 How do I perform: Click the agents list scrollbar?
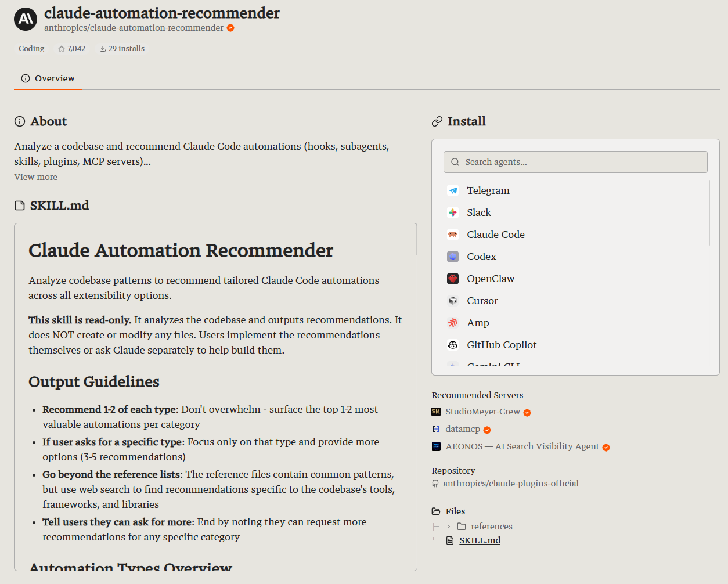(709, 212)
